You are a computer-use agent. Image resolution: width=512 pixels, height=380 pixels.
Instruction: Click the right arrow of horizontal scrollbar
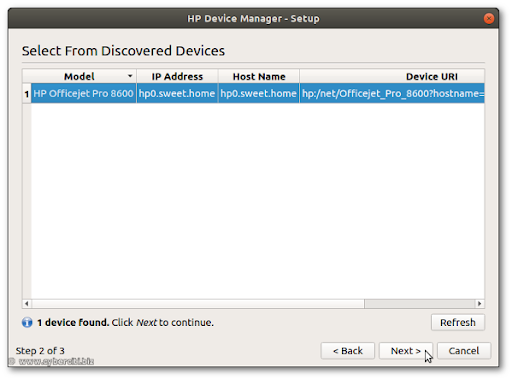click(x=479, y=303)
